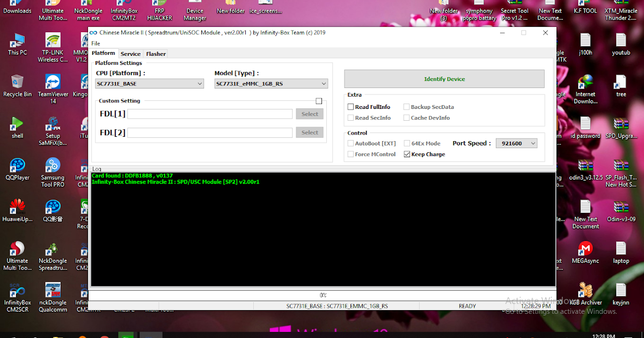644x338 pixels.
Task: Click Select button for FDL[1]
Action: (x=310, y=114)
